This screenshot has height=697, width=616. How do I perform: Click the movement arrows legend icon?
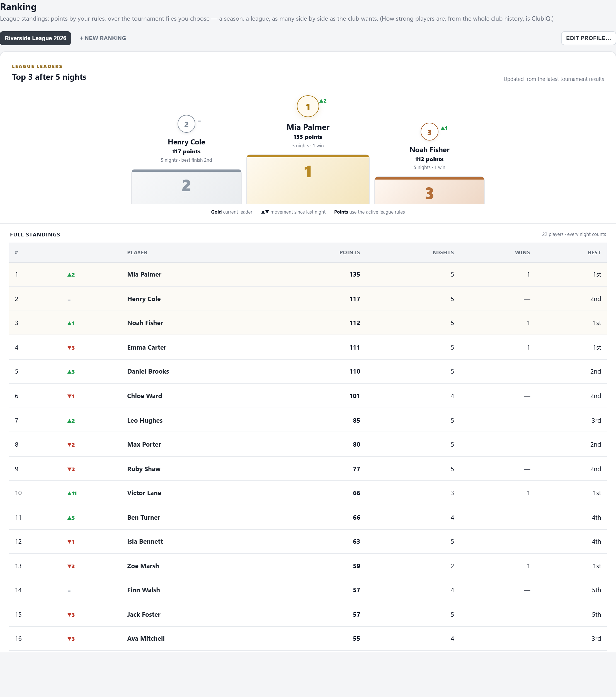click(x=265, y=212)
